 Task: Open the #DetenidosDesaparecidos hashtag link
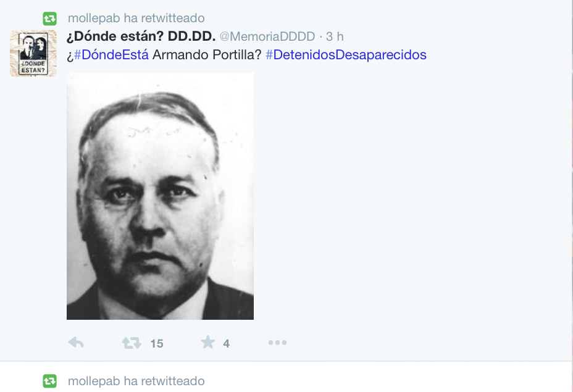point(346,55)
